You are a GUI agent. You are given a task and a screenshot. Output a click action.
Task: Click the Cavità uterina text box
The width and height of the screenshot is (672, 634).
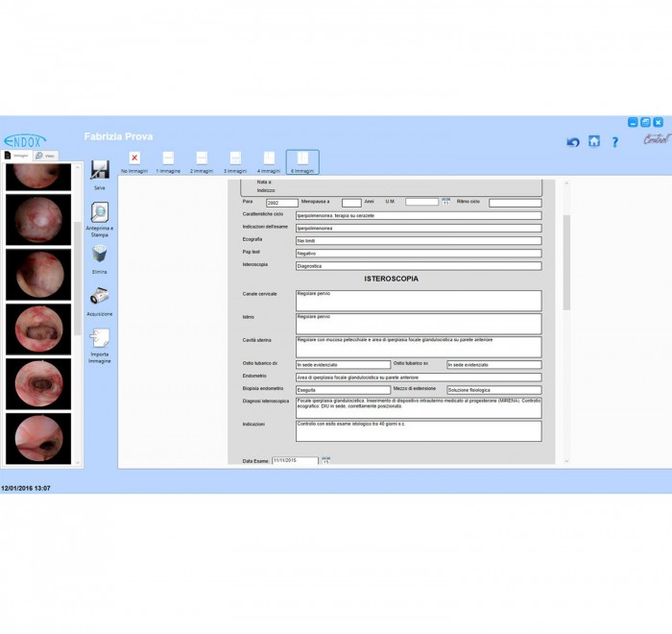pyautogui.click(x=418, y=346)
